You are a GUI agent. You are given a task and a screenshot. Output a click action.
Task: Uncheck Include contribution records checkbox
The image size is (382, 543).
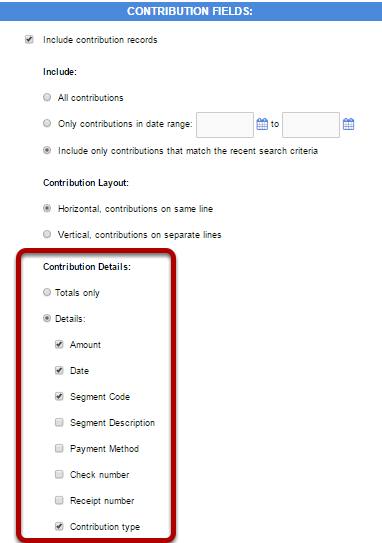tap(29, 39)
